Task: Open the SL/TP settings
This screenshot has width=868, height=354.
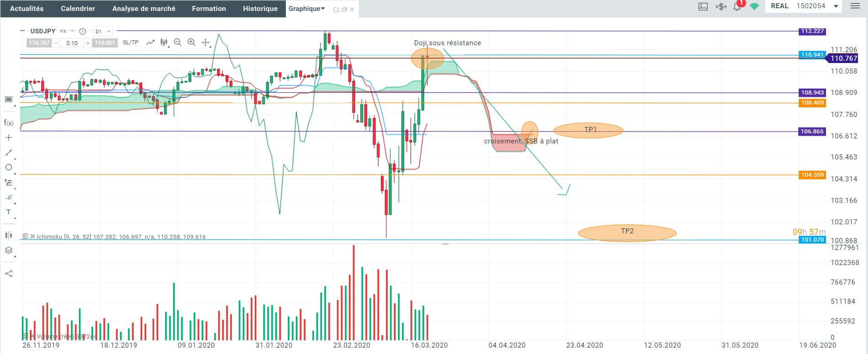Action: (131, 42)
